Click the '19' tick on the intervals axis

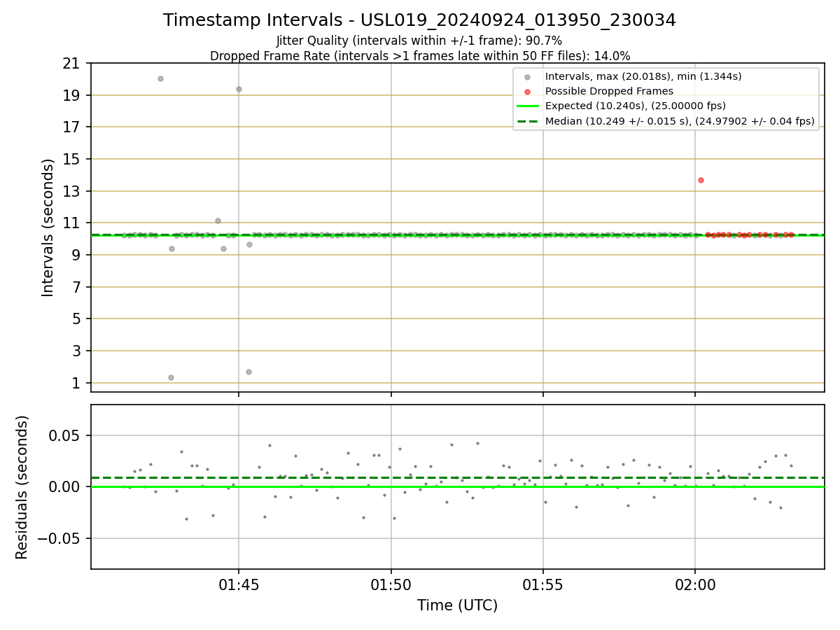tap(71, 95)
